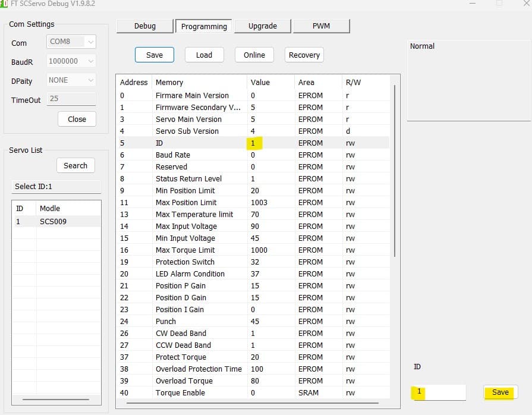Click the Max Torque Limit row
532x415 pixels.
click(x=254, y=250)
